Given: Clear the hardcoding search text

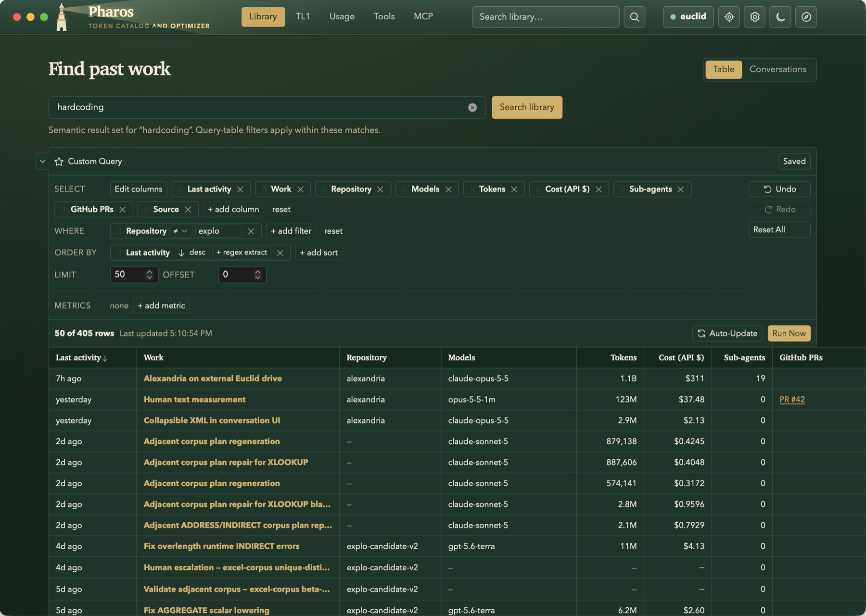Looking at the screenshot, I should click(x=472, y=107).
